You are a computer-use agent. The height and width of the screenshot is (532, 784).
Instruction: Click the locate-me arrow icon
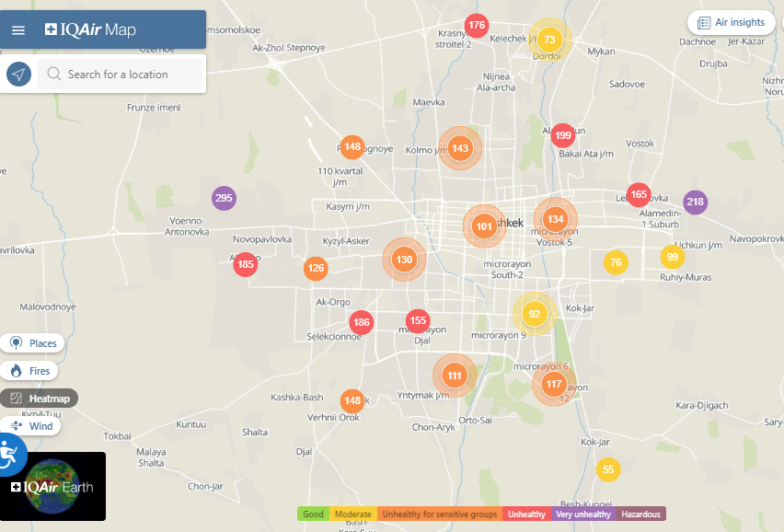(x=18, y=75)
